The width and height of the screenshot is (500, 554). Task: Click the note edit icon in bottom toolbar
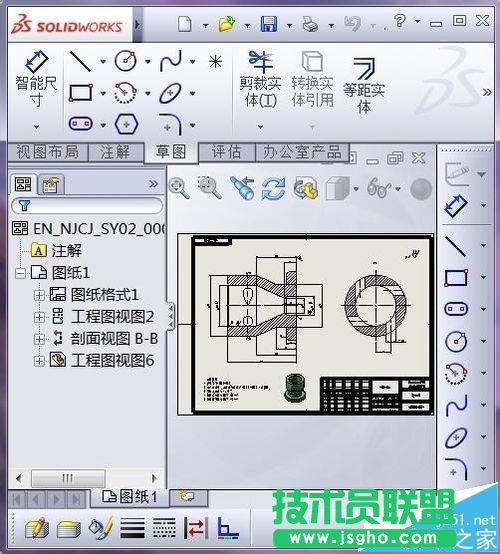[37, 528]
